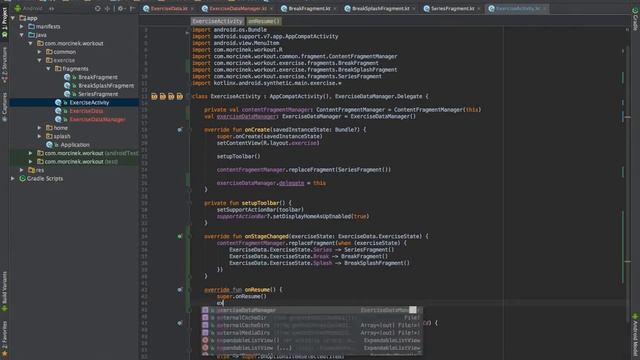Select SeriesFragment in project tree
The image size is (640, 360).
pyautogui.click(x=98, y=94)
